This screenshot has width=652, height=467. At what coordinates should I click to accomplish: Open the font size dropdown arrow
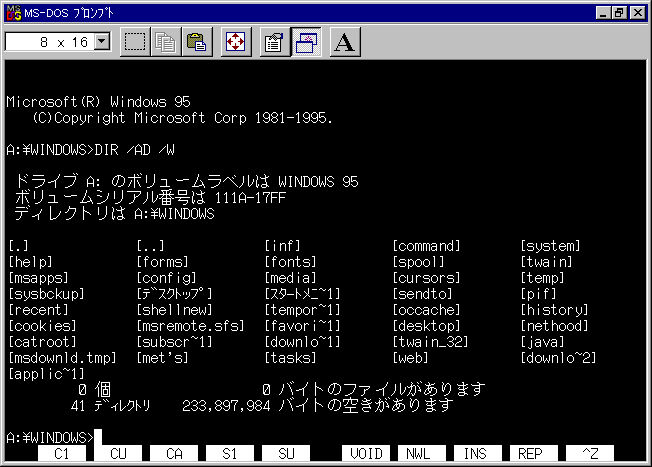click(x=102, y=42)
